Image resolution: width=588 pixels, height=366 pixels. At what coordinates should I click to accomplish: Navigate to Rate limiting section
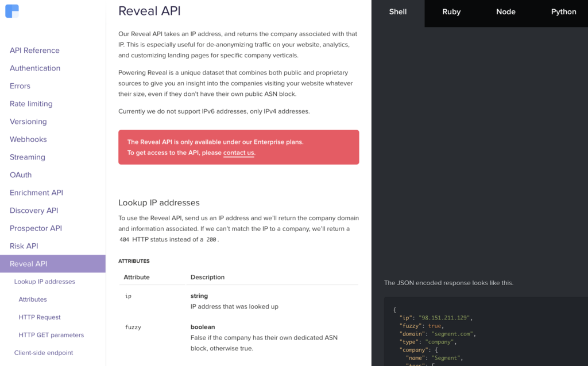coord(31,104)
